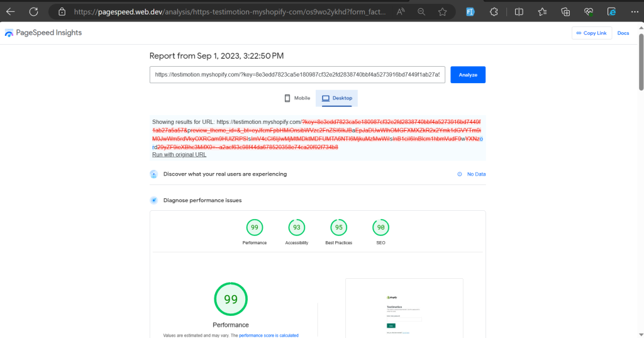Screen dimensions: 644x338
Task: Reload the page with refresh icon
Action: 34,12
